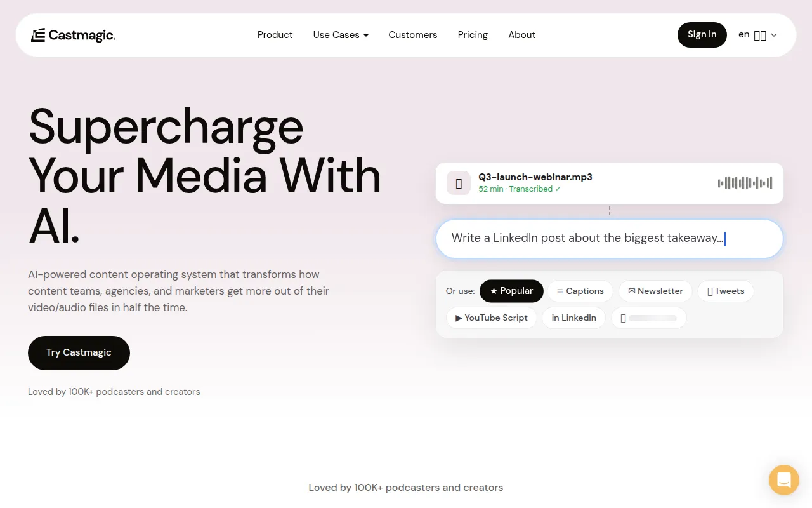Select the Captions preset chip

click(x=580, y=291)
